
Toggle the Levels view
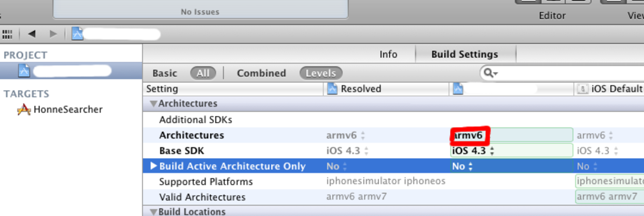point(321,73)
